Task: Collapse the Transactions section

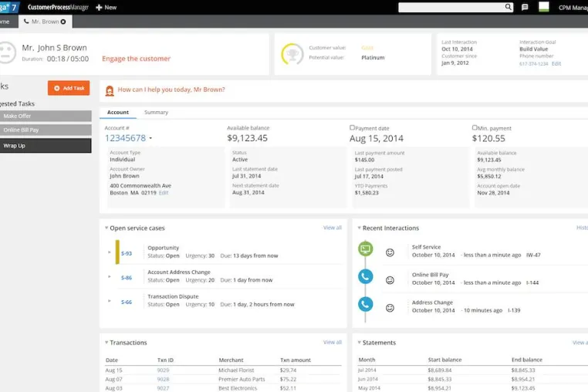Action: coord(106,342)
